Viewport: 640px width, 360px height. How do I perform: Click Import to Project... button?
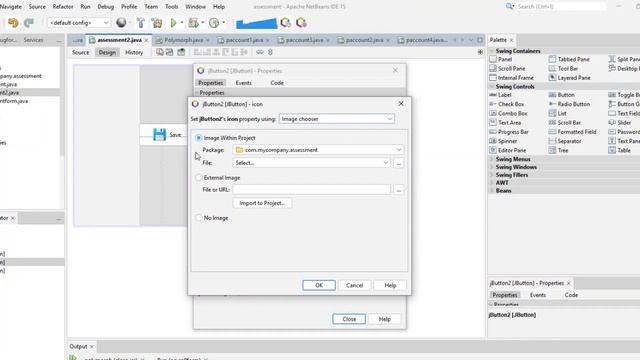262,203
